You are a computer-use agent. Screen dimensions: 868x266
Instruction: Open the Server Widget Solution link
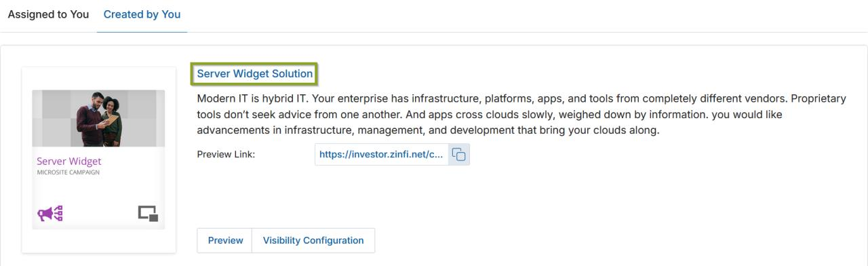coord(255,73)
